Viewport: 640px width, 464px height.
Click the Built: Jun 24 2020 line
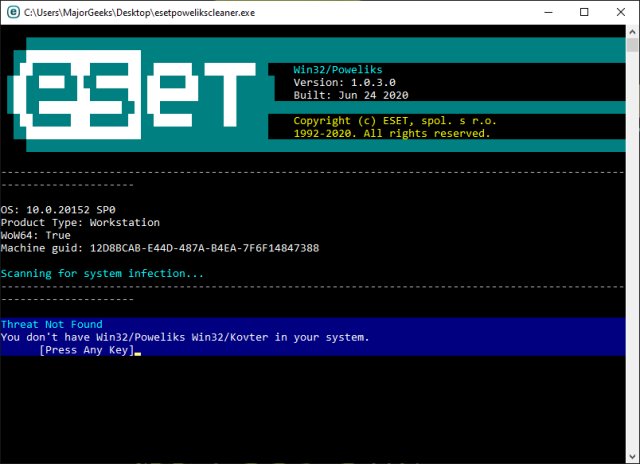pos(353,96)
